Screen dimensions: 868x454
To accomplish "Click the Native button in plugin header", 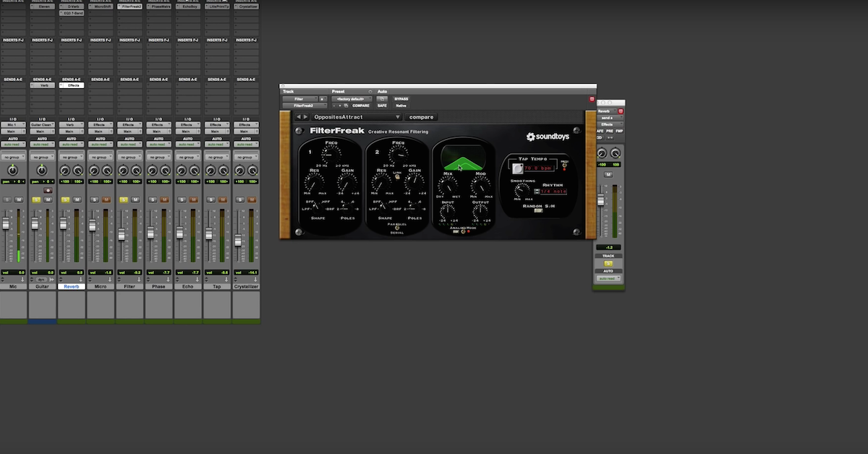I will (x=400, y=106).
